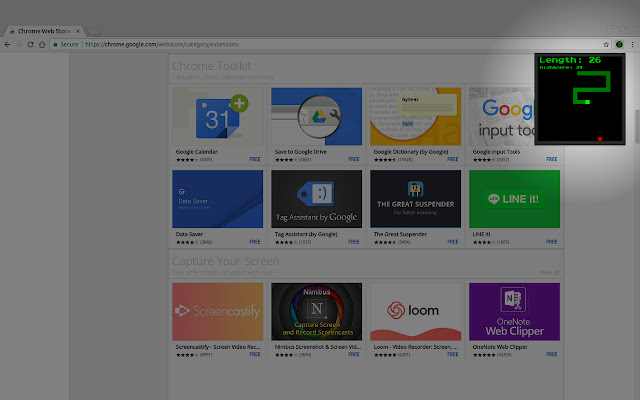Viewport: 640px width, 400px height.
Task: Close the Chrome Web Store tab
Action: pyautogui.click(x=78, y=31)
